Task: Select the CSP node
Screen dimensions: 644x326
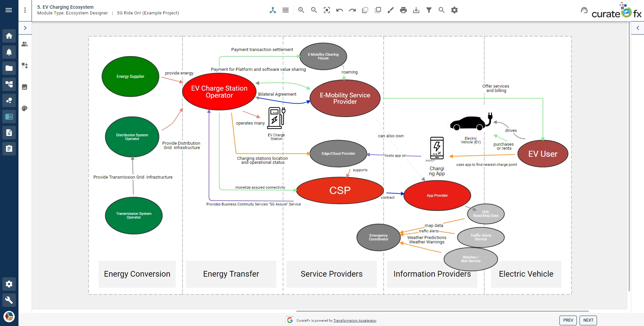Action: tap(340, 190)
